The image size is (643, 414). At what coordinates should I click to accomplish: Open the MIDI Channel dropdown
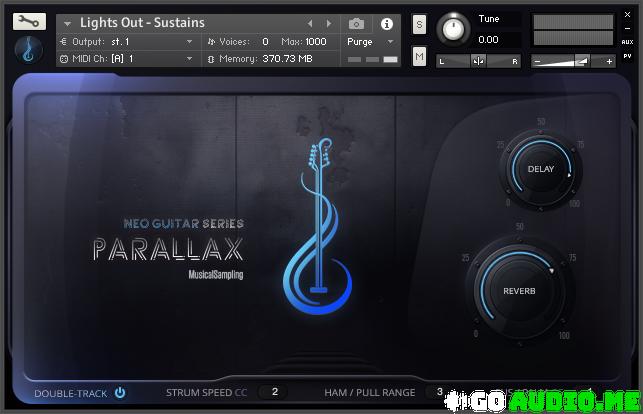click(190, 59)
